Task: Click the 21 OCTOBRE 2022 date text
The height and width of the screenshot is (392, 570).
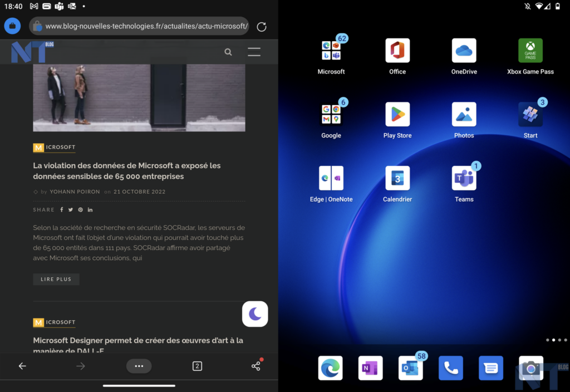Action: (x=139, y=192)
